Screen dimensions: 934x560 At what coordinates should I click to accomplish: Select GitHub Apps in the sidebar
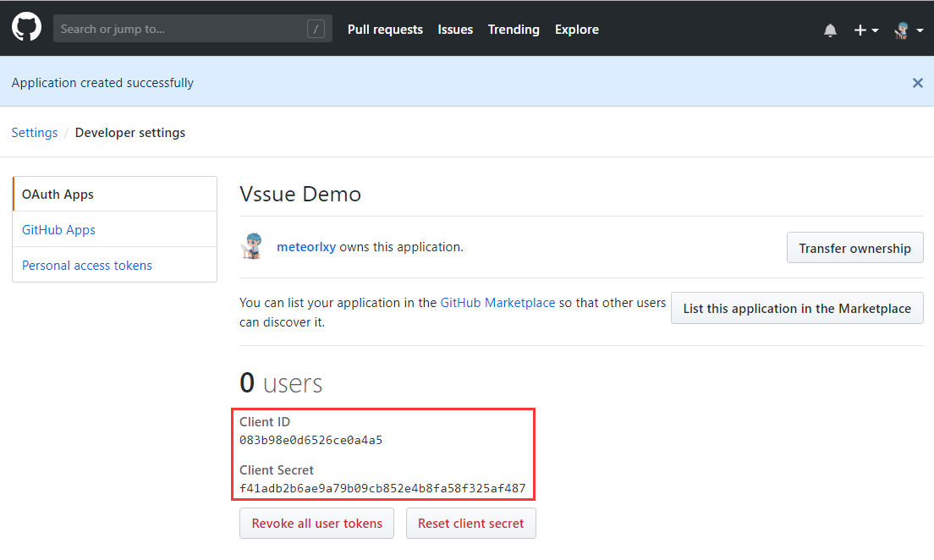(58, 229)
